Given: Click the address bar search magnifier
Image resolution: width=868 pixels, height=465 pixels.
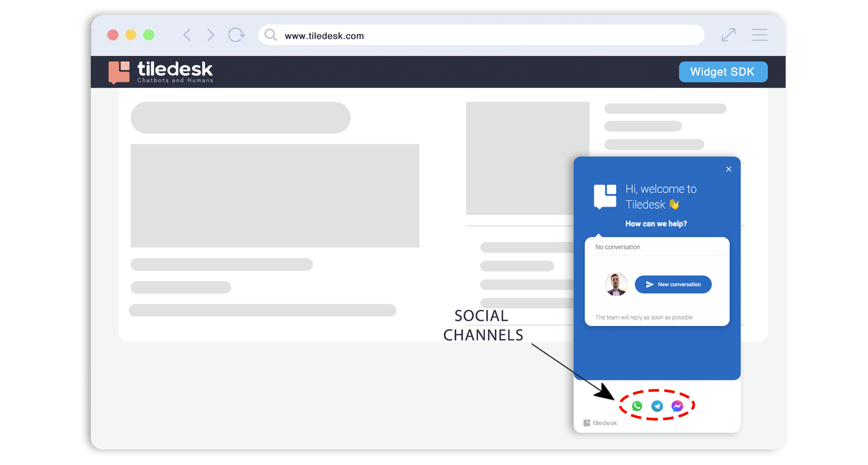Looking at the screenshot, I should pos(270,35).
